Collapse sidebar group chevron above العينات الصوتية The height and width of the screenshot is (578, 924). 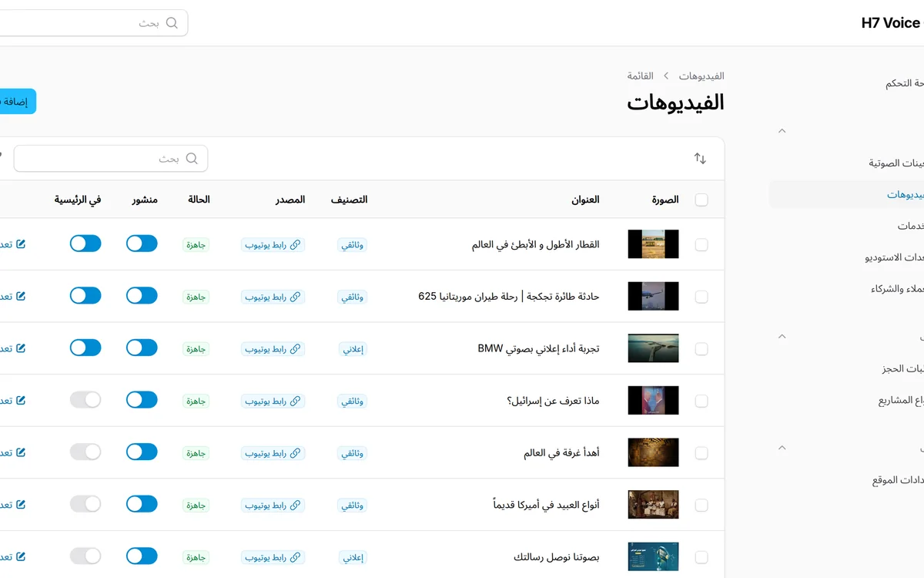tap(782, 131)
